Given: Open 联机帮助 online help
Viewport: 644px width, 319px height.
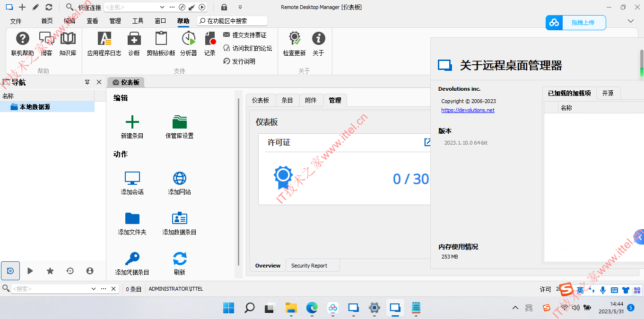Looking at the screenshot, I should [x=22, y=44].
